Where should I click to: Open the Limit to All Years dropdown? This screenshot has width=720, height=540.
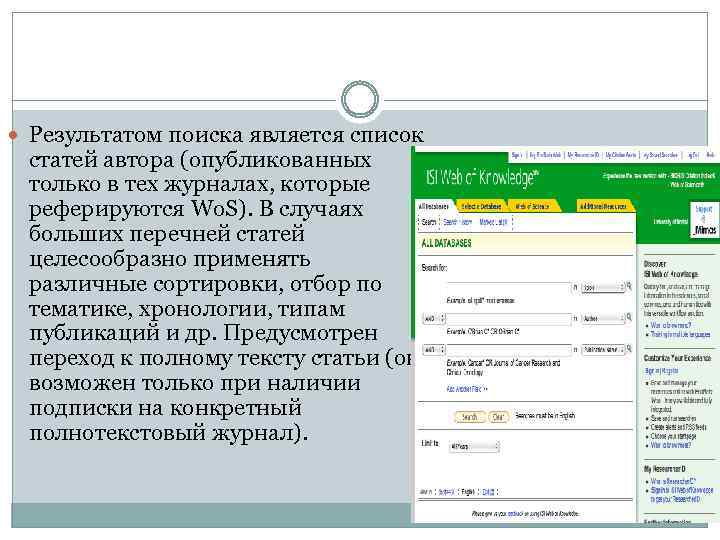474,446
